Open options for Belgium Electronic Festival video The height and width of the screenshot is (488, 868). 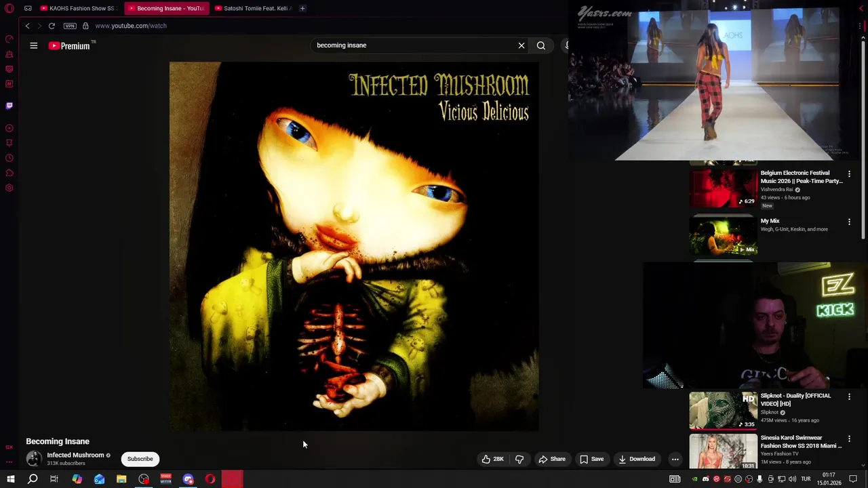[849, 174]
